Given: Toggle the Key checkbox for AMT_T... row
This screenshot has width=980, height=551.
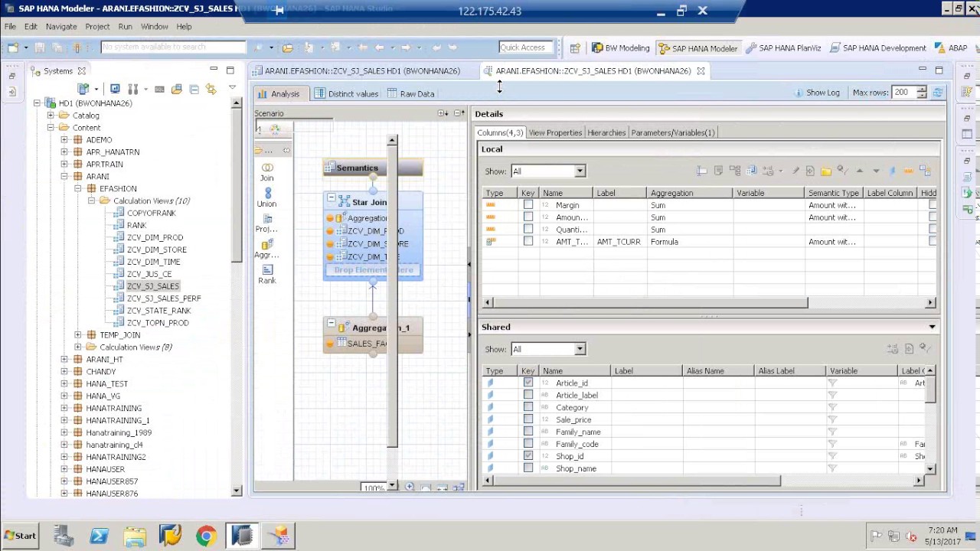Looking at the screenshot, I should click(528, 241).
